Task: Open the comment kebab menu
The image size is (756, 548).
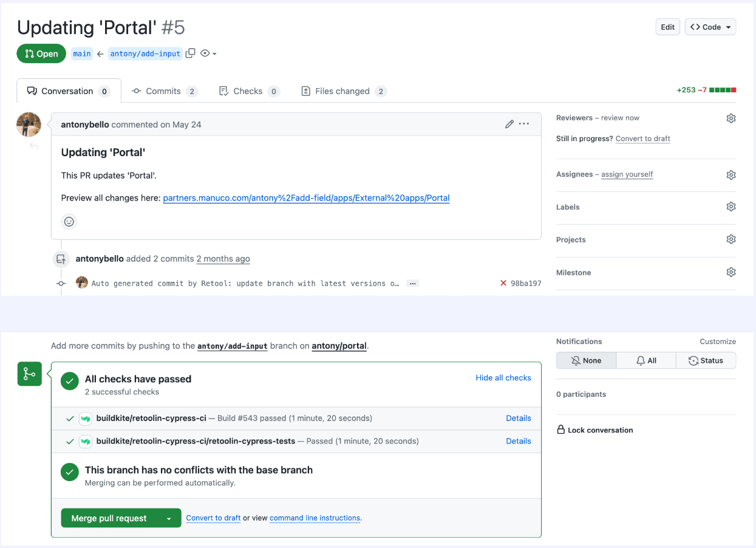Action: click(523, 123)
